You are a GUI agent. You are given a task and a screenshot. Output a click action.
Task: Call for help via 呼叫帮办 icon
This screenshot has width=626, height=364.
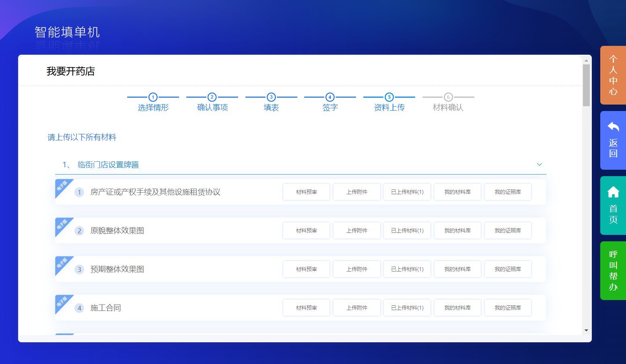click(612, 270)
